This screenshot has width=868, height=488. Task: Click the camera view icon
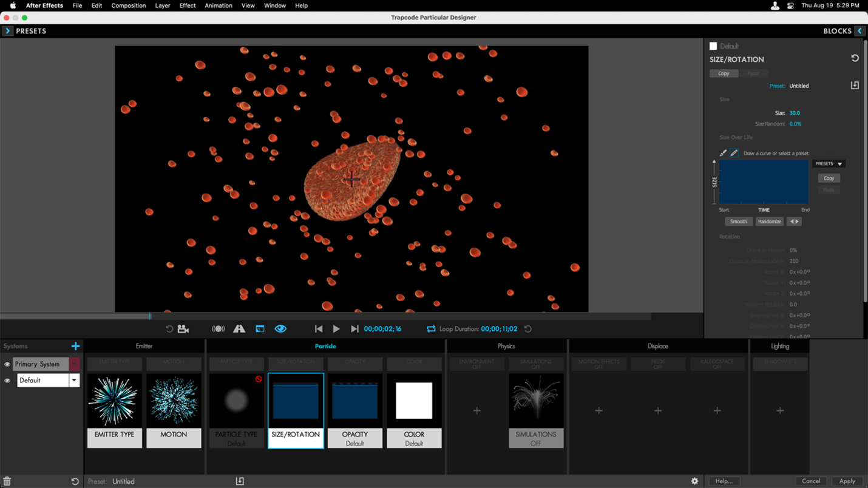click(183, 329)
